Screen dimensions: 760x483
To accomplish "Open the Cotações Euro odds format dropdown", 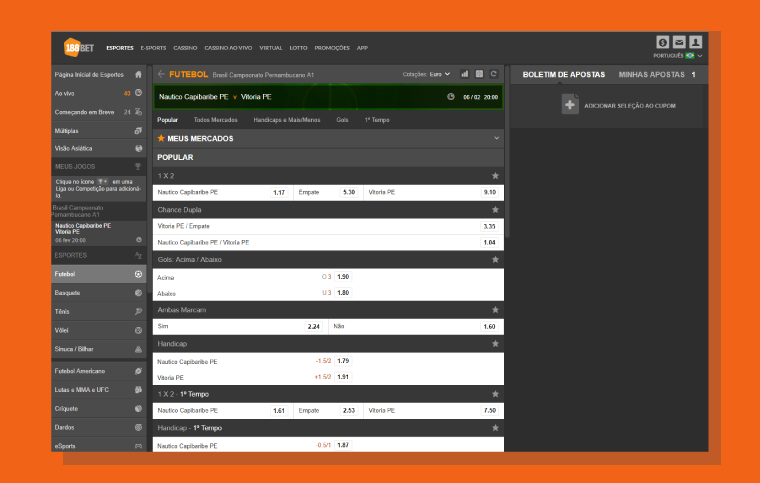I will (x=427, y=74).
